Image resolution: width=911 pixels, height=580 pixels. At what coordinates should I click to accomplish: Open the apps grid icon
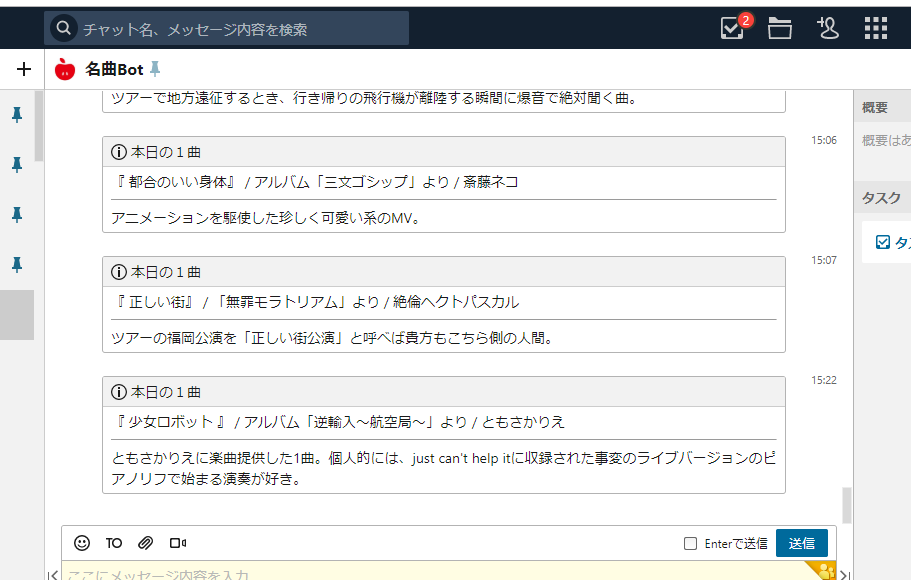point(876,28)
